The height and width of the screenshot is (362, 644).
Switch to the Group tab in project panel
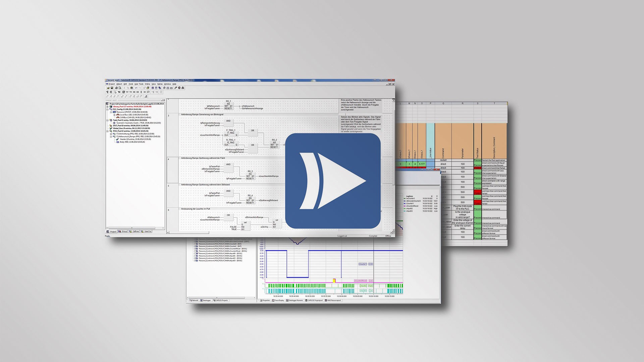(123, 231)
